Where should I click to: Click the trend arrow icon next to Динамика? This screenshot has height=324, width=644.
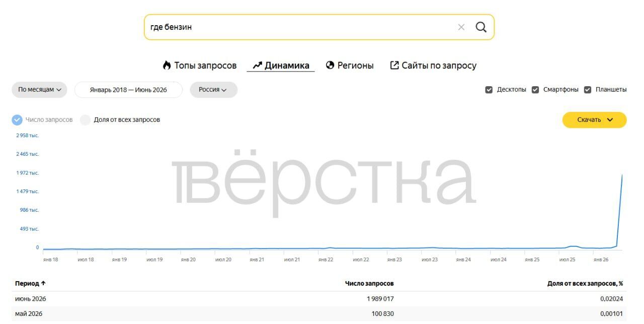click(258, 66)
